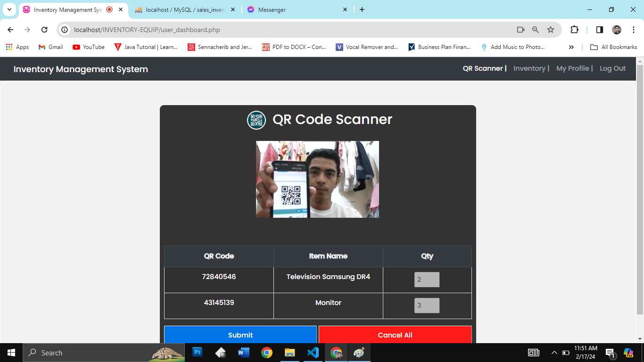
Task: Select the camera icon in the address bar
Action: [520, 29]
